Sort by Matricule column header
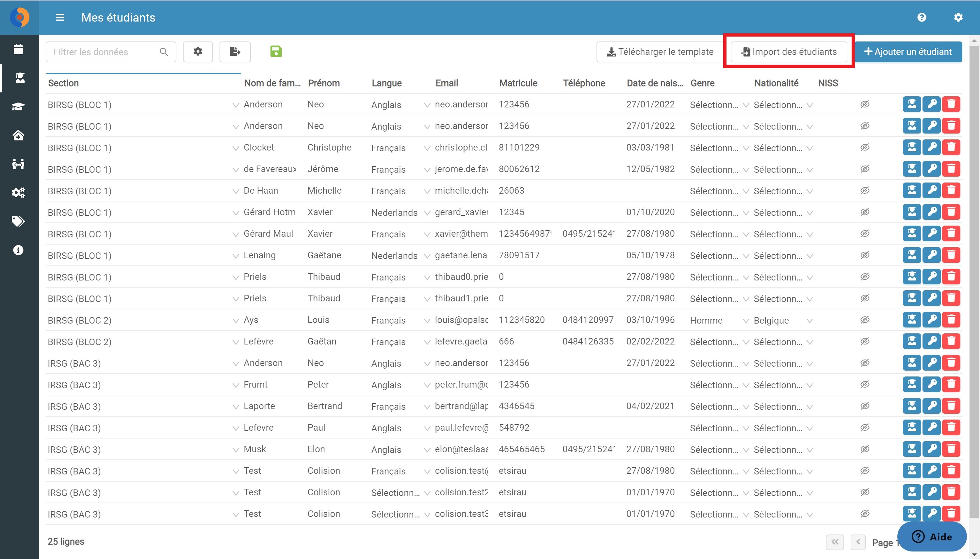This screenshot has width=980, height=559. click(x=518, y=83)
